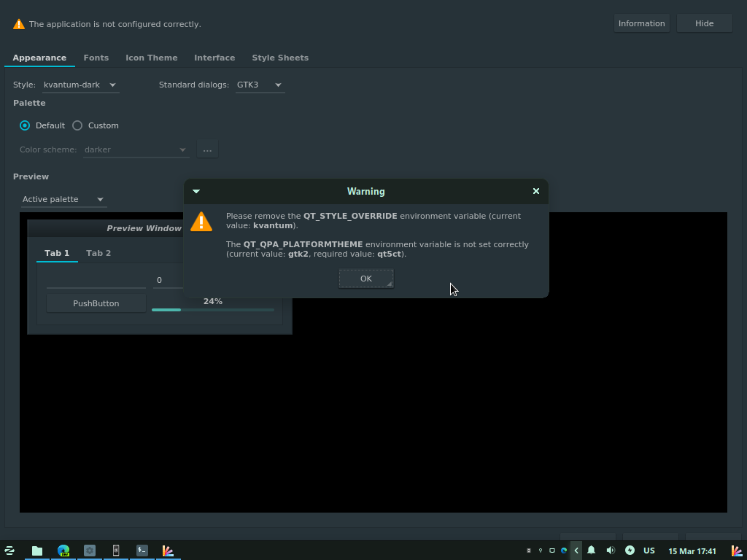
Task: Expand the Standard dialogs GTK3 dropdown
Action: coord(260,85)
